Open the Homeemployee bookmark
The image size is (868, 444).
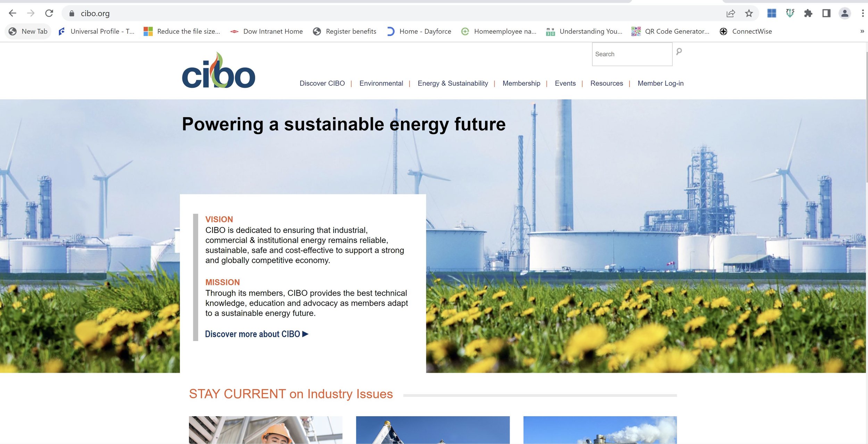tap(499, 32)
